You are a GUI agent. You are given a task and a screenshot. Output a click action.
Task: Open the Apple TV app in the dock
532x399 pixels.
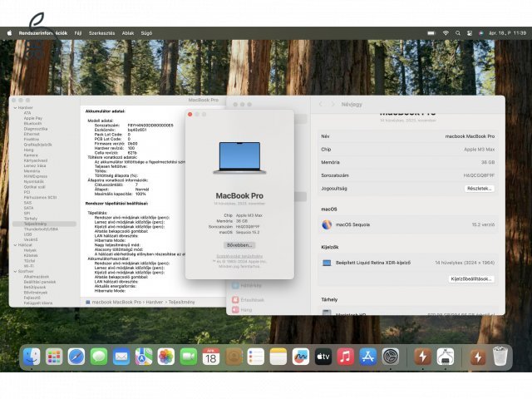323,357
